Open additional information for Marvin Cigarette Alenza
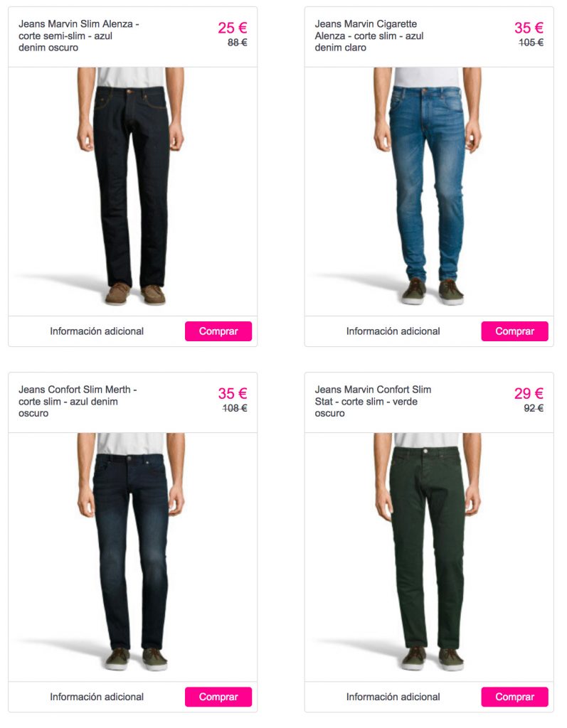567x728 pixels. [393, 331]
